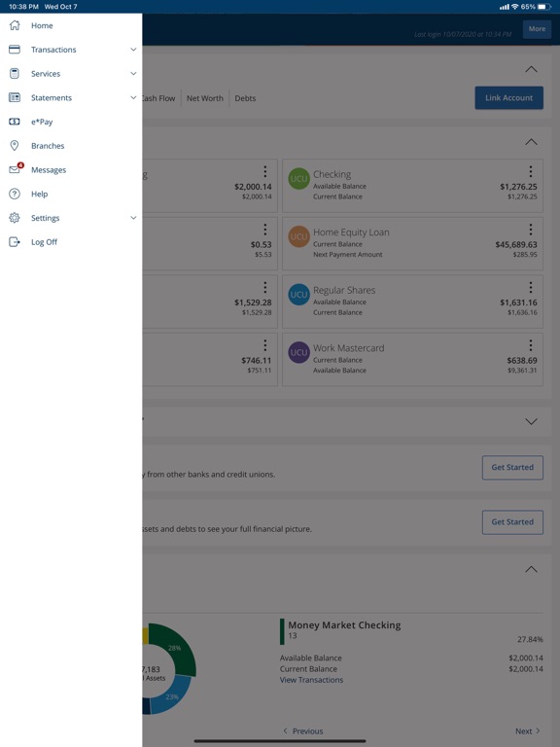The height and width of the screenshot is (747, 560).
Task: Tap the purple UCU Work Mastercard avatar
Action: coord(299,352)
